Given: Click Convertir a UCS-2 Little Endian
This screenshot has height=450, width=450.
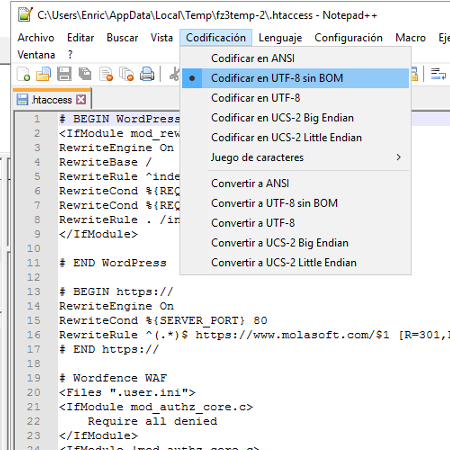Looking at the screenshot, I should point(295,262).
